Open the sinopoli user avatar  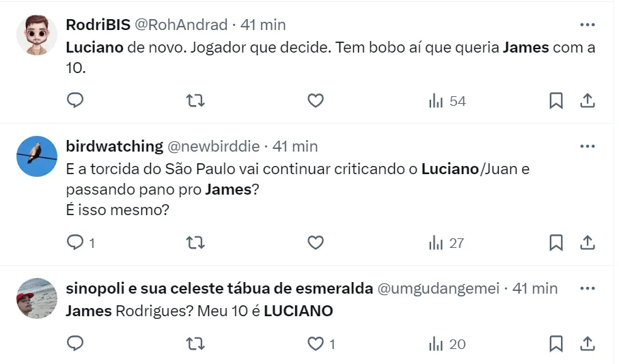[x=36, y=298]
